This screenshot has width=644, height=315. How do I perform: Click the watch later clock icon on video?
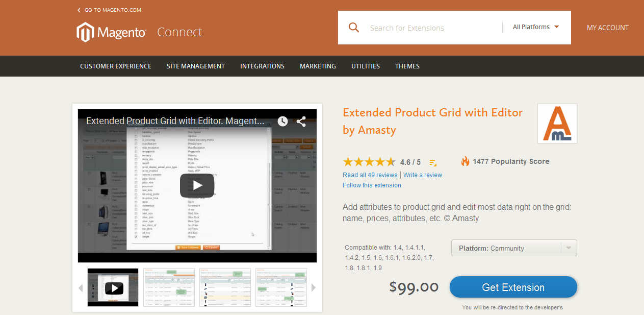tap(282, 122)
